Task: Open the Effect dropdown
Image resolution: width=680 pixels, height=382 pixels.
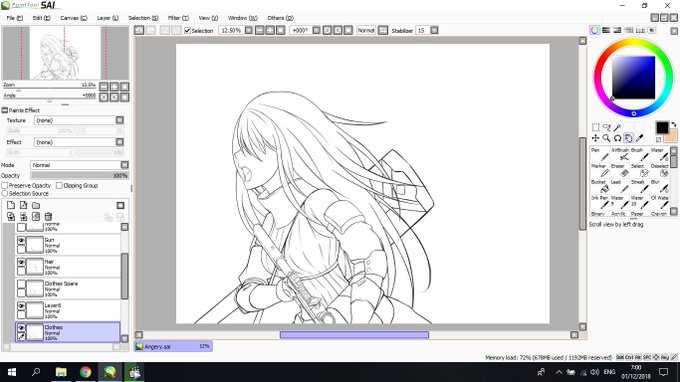Action: (x=120, y=142)
